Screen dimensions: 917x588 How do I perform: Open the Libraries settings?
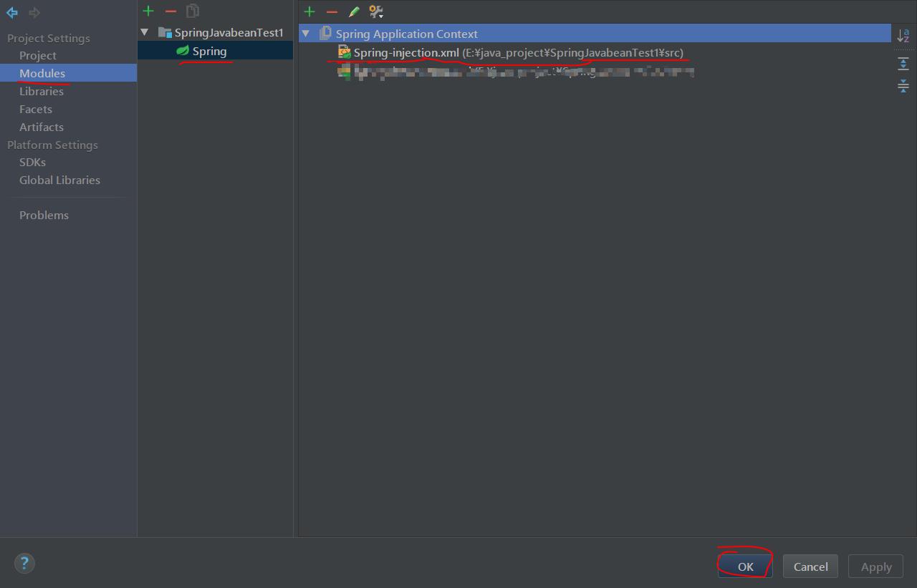coord(42,91)
